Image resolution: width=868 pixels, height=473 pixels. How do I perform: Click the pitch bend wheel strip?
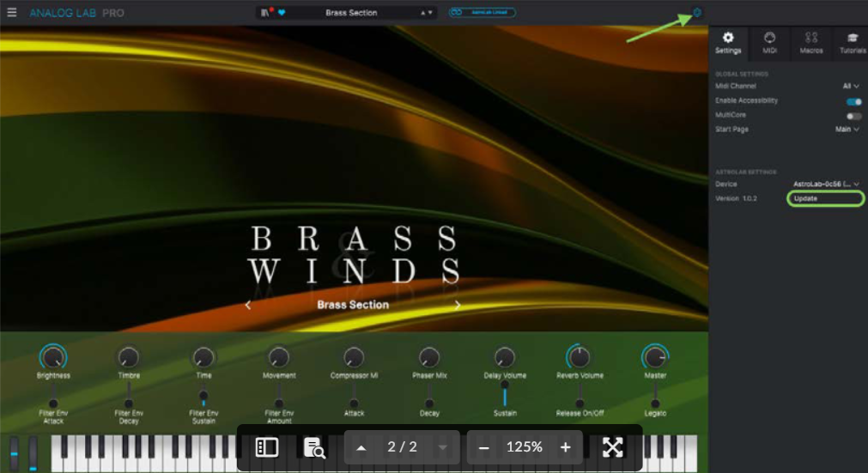[14, 453]
